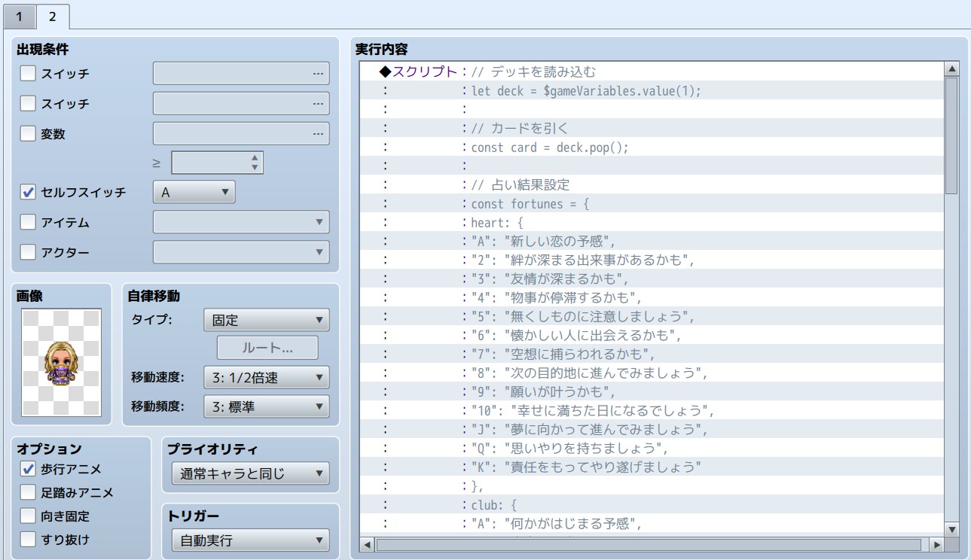Screen dimensions: 971x560
Task: Open the first スイッチ selector ellipsis field
Action: click(x=241, y=74)
